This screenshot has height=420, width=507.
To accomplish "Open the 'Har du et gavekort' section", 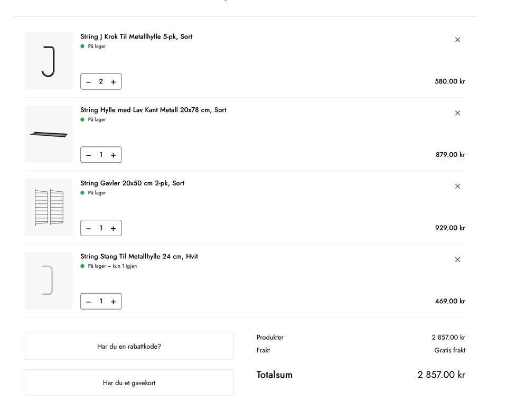I will [x=129, y=383].
